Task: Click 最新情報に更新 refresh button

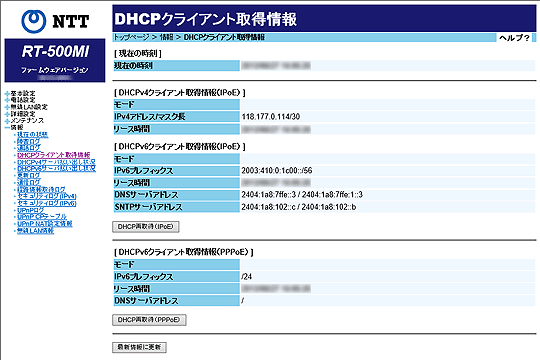Action: click(139, 347)
